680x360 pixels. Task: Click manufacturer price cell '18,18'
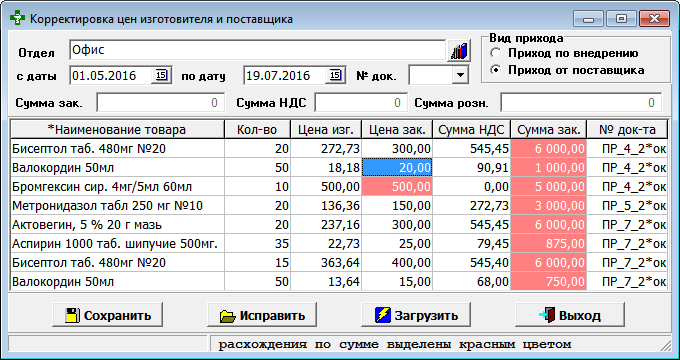[326, 167]
